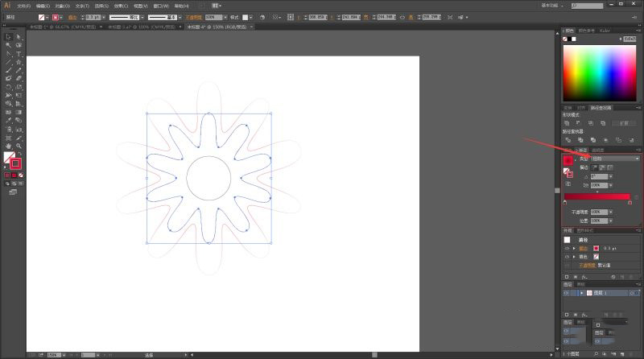This screenshot has height=359, width=644.
Task: Hide the 图层 1 layer
Action: 566,293
